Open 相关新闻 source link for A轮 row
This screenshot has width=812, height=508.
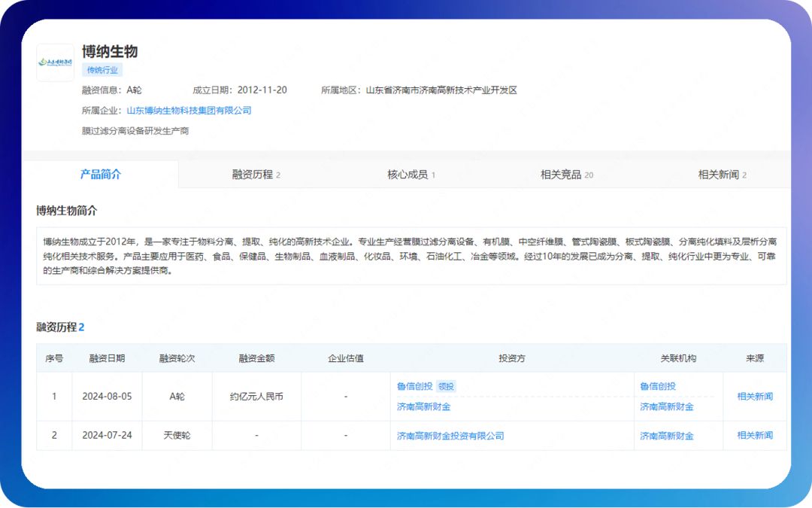coord(755,397)
